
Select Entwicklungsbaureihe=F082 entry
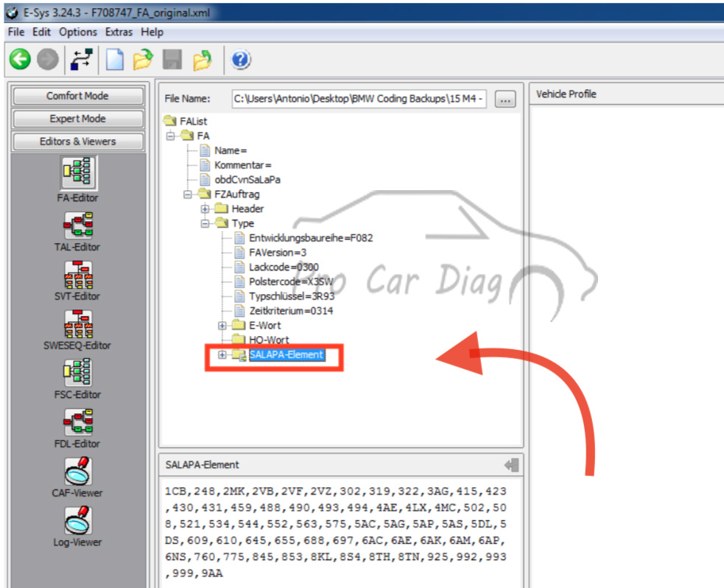tap(311, 238)
